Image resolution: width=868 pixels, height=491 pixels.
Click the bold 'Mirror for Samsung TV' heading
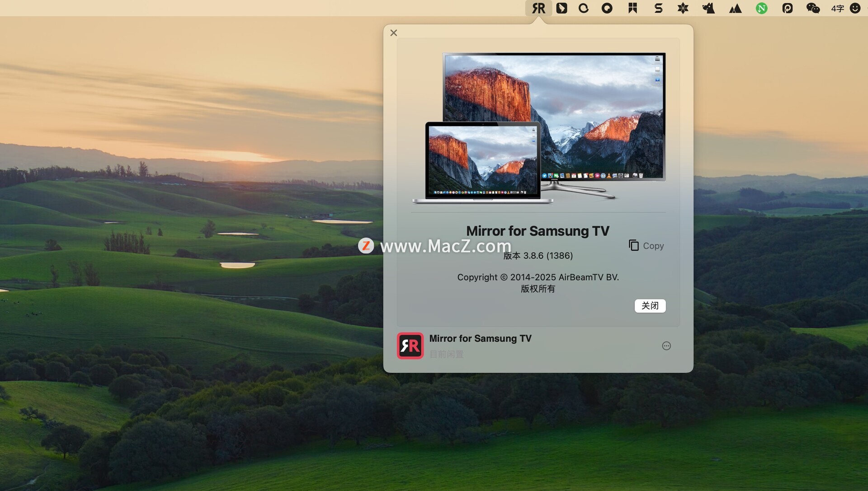538,231
